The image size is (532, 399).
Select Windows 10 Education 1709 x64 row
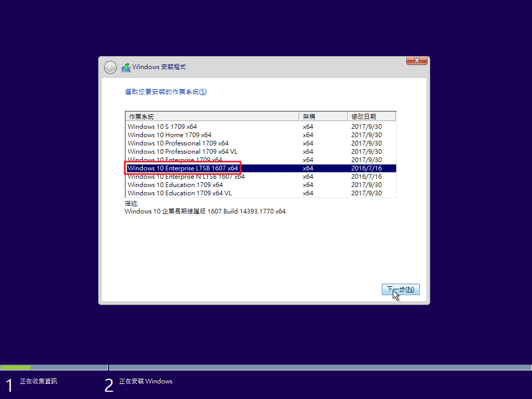(x=261, y=184)
